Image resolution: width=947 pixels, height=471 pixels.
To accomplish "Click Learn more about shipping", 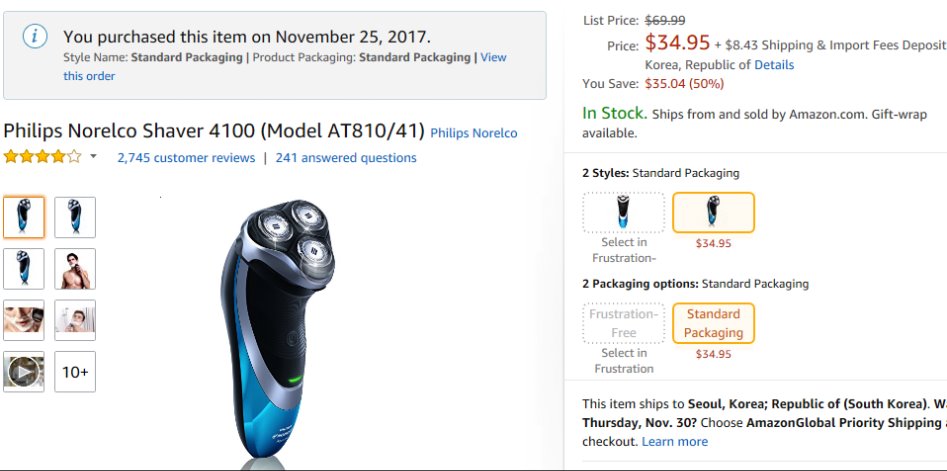I will point(674,442).
